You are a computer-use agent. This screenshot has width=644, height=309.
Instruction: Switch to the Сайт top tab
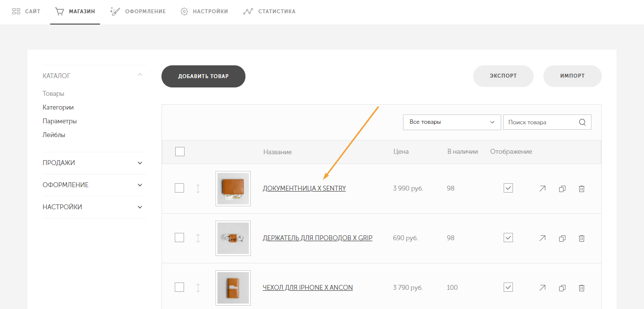(x=26, y=11)
